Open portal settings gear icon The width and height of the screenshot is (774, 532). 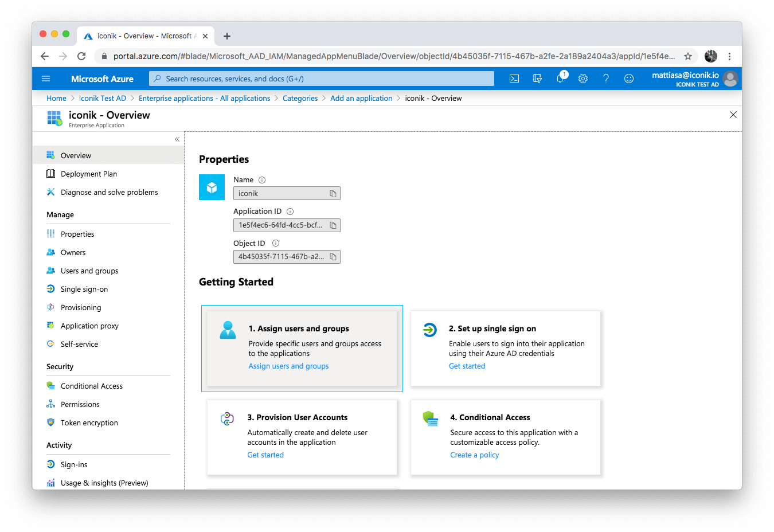pos(583,79)
